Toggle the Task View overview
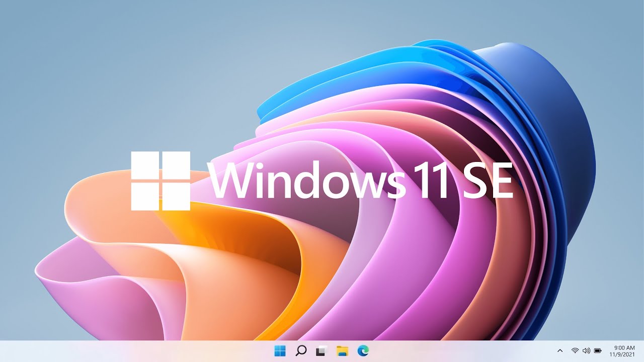This screenshot has width=644, height=362. coord(319,351)
